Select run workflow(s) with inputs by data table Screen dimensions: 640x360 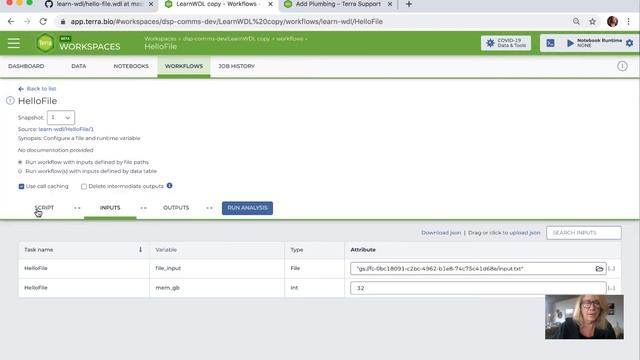coord(20,171)
